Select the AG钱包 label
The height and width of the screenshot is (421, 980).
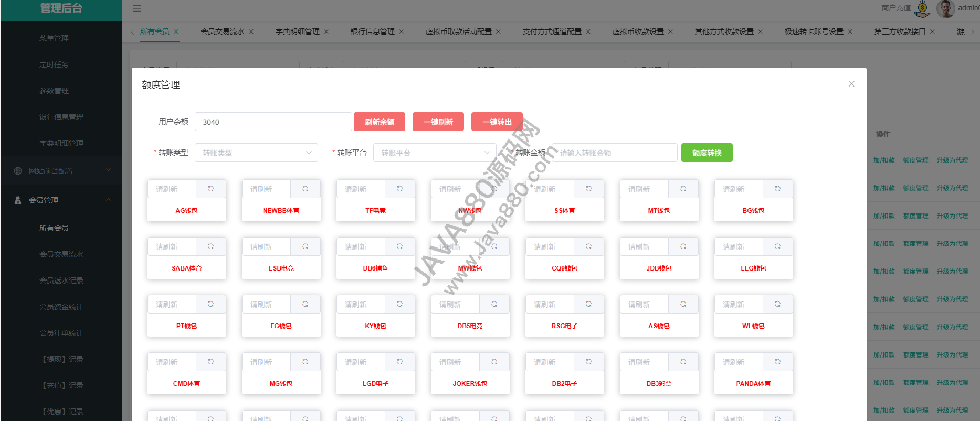(186, 210)
